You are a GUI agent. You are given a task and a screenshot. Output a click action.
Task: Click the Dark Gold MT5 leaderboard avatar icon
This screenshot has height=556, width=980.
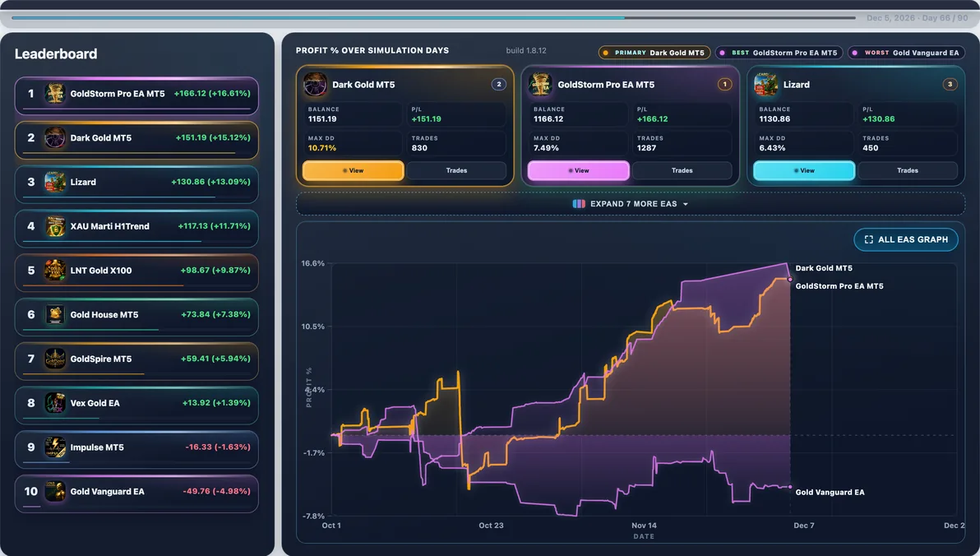(x=55, y=138)
